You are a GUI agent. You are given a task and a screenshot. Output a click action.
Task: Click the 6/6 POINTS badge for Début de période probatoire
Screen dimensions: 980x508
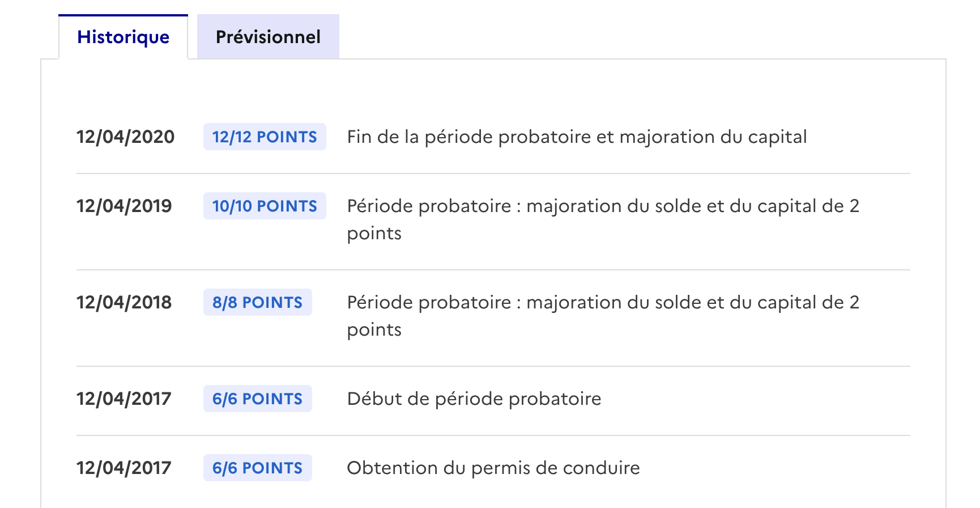click(x=257, y=399)
